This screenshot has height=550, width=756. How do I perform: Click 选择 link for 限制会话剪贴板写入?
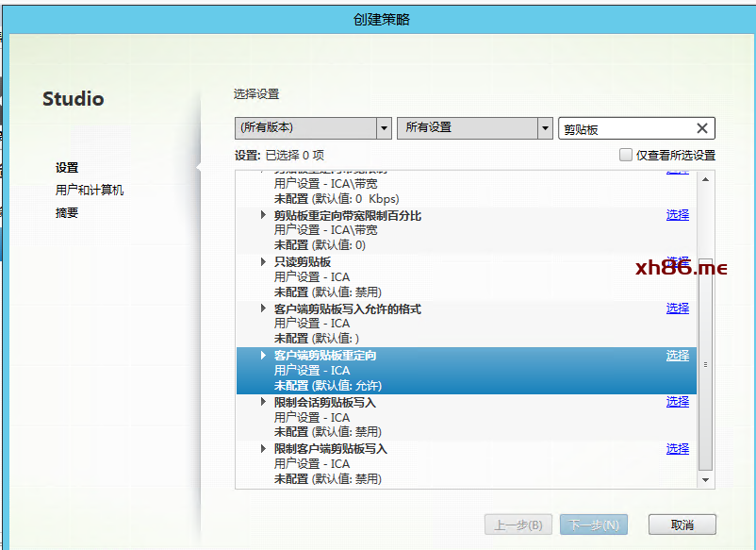pos(677,402)
